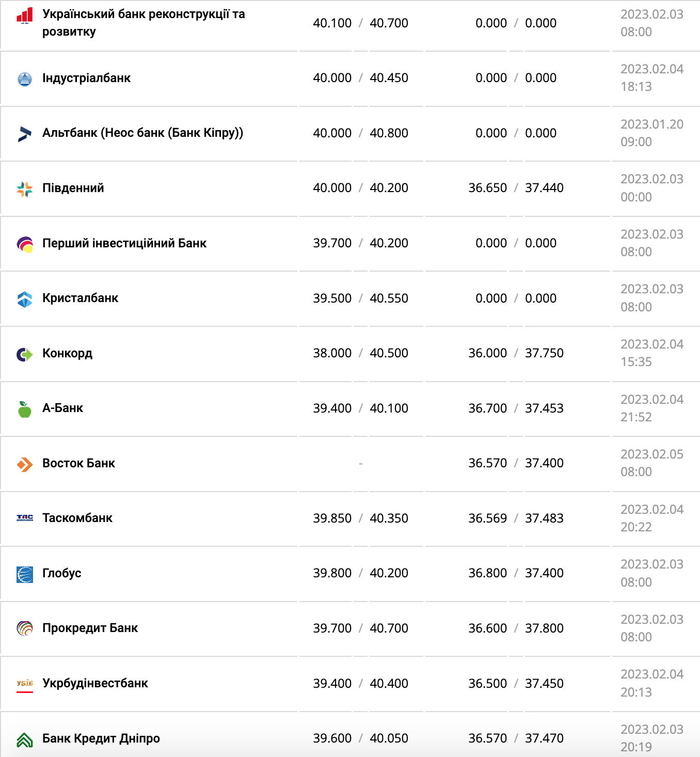This screenshot has width=700, height=757.
Task: Click the Конкорд bank logo icon
Action: [25, 354]
